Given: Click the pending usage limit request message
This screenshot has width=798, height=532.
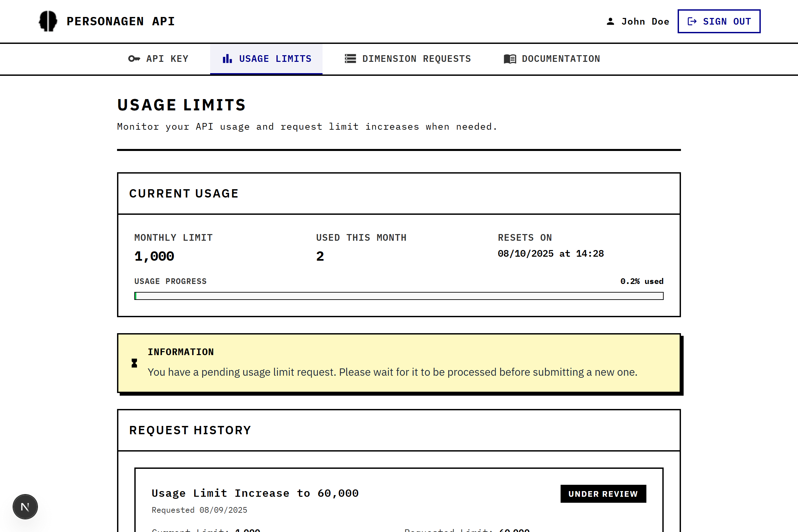Looking at the screenshot, I should [393, 372].
